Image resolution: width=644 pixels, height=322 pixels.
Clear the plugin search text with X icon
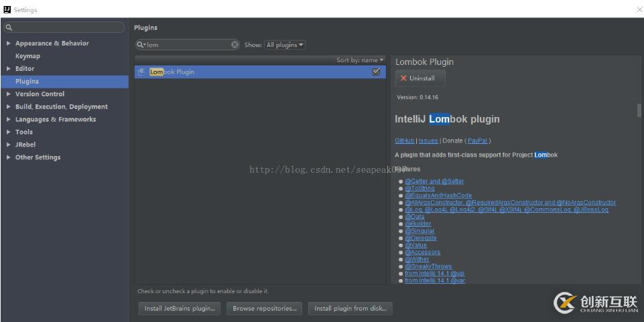(235, 45)
